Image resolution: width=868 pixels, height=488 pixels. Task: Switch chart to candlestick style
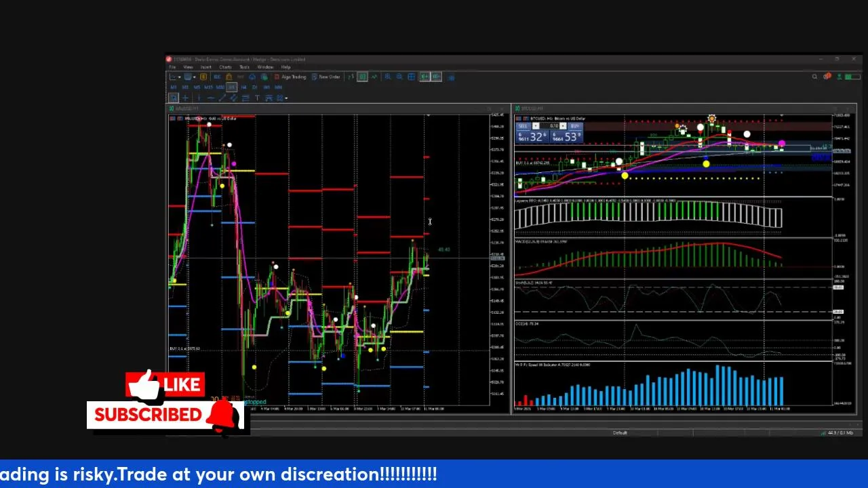[x=362, y=77]
